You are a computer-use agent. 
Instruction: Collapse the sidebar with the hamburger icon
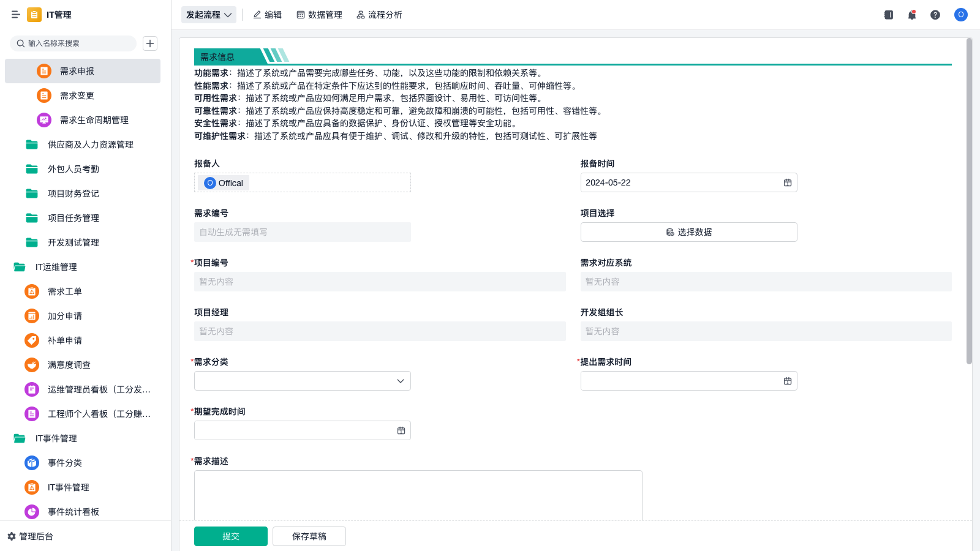pyautogui.click(x=16, y=15)
